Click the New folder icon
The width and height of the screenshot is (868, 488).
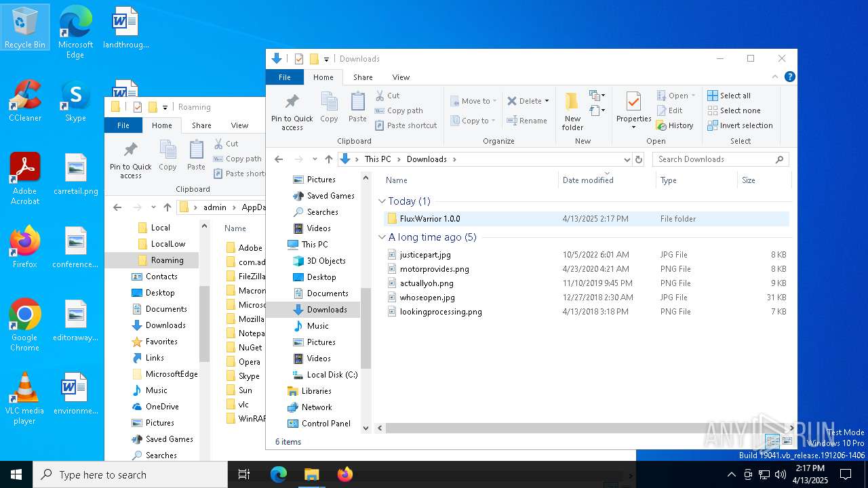(x=572, y=112)
